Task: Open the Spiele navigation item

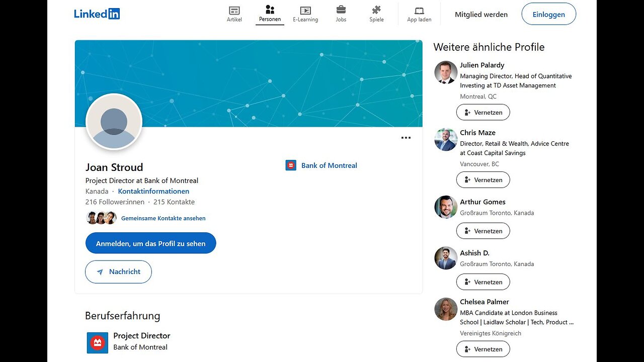Action: point(376,14)
